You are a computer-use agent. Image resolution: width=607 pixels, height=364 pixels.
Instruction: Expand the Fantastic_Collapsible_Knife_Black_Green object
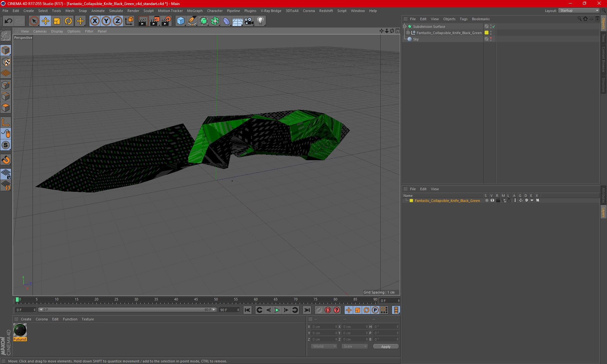[408, 33]
